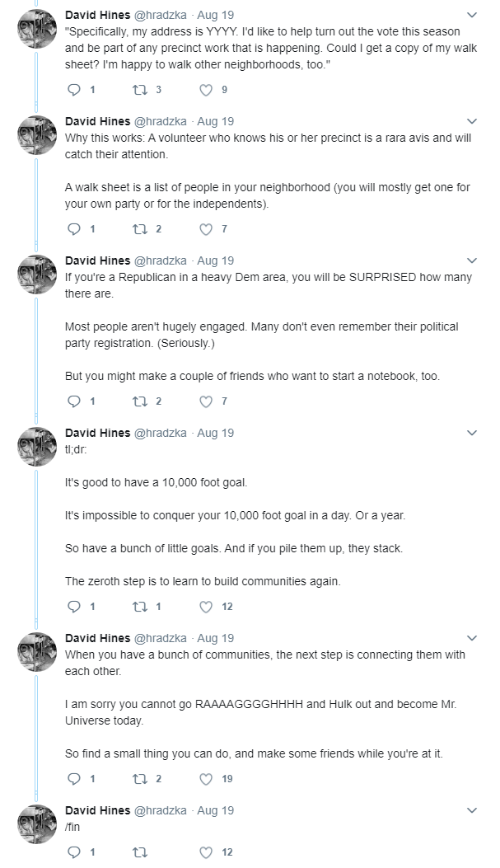This screenshot has width=500, height=868.
Task: Reply to the '/fin' tweet
Action: pyautogui.click(x=74, y=852)
